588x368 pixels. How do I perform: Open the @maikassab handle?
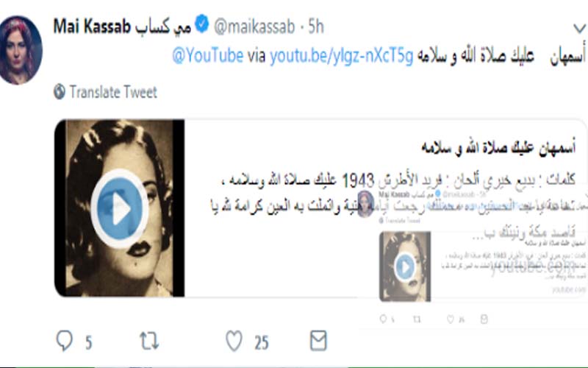click(254, 26)
